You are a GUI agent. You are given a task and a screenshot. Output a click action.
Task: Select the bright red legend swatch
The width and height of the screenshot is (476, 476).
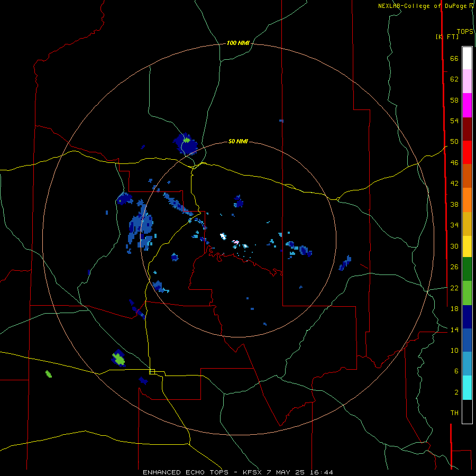[467, 152]
